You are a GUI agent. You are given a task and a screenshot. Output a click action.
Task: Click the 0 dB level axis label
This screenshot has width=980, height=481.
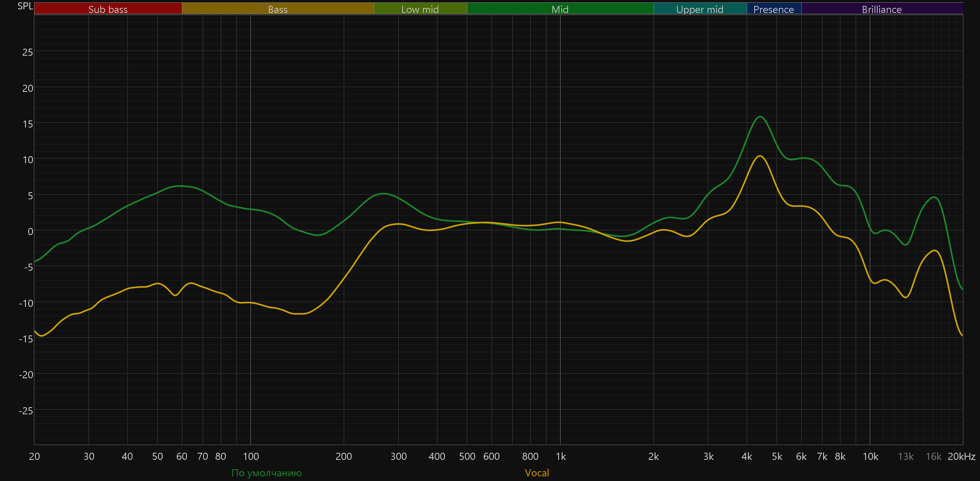[30, 231]
